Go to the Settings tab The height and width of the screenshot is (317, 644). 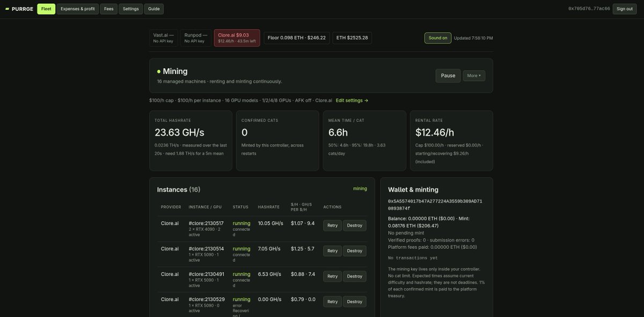(x=131, y=9)
